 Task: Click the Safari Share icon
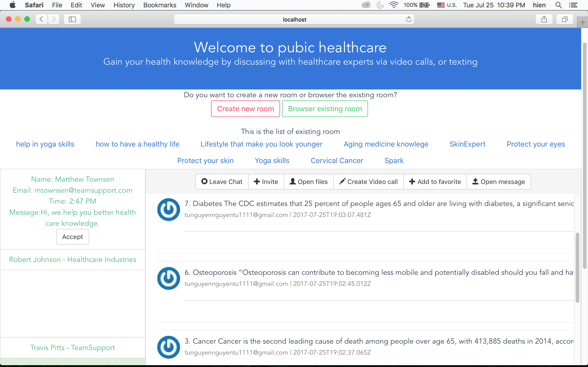point(544,19)
